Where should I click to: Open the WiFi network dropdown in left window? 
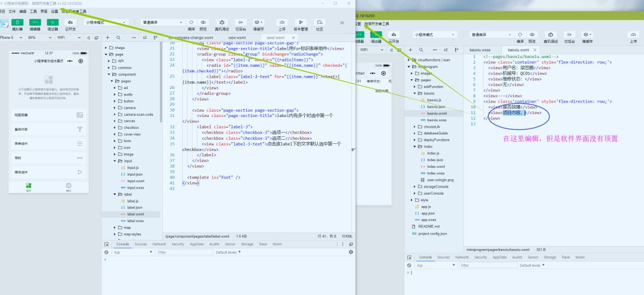coord(68,38)
